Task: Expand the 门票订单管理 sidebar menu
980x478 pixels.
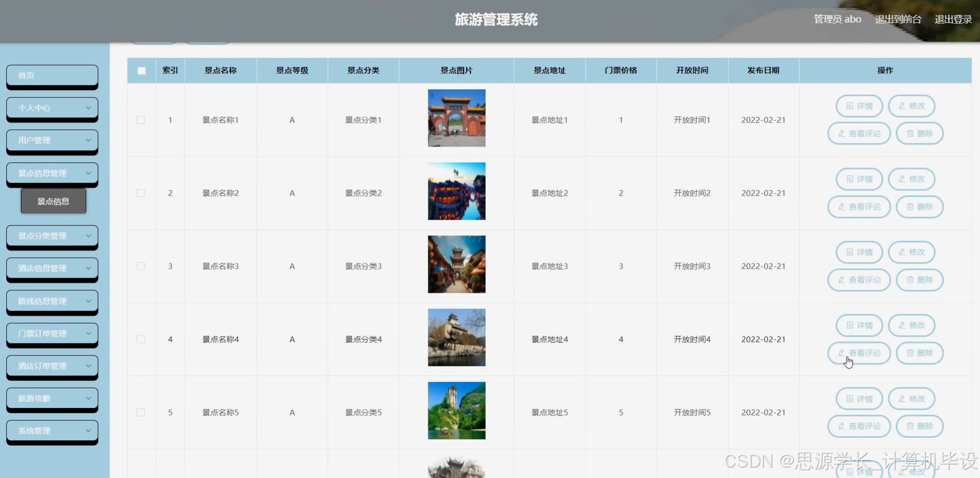Action: tap(52, 333)
